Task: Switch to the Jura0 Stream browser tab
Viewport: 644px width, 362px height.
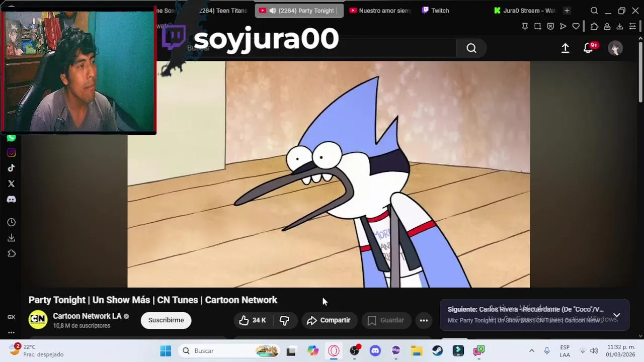Action: (x=525, y=11)
